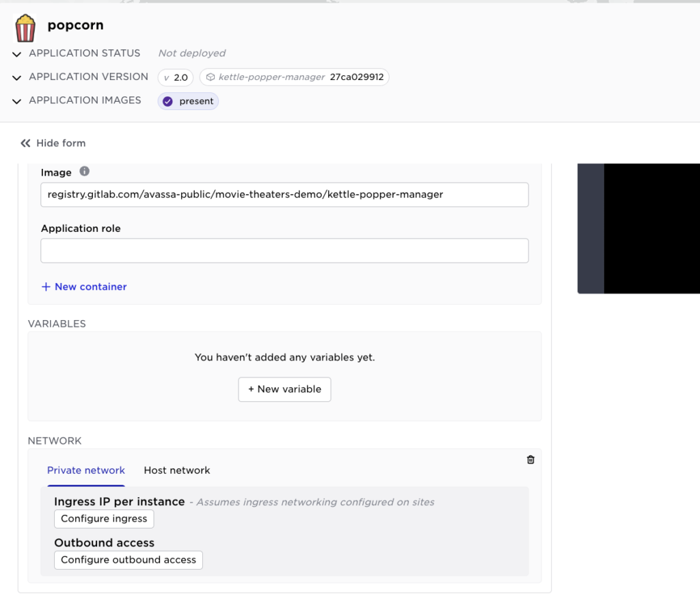Collapse the APPLICATION STATUS section
Image resolution: width=700 pixels, height=599 pixels.
coord(16,53)
